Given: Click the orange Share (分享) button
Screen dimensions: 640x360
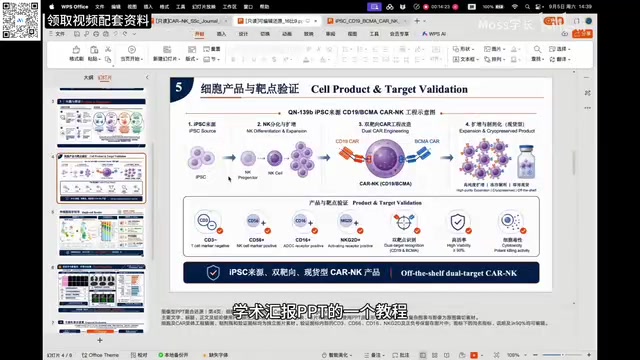Looking at the screenshot, I should pyautogui.click(x=582, y=34).
